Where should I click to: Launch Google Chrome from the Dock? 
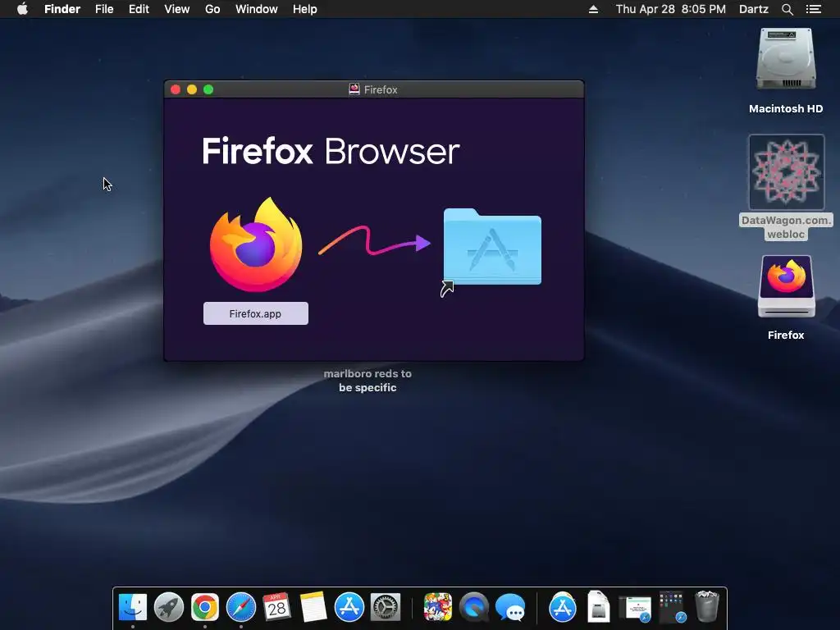[204, 607]
